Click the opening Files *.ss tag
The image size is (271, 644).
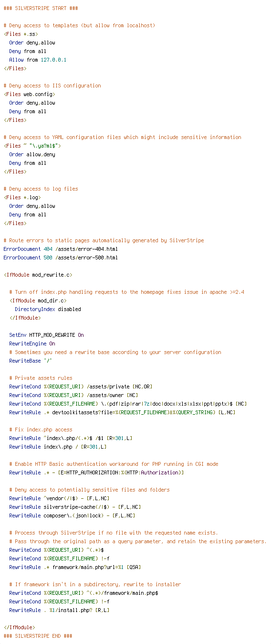pyautogui.click(x=21, y=34)
